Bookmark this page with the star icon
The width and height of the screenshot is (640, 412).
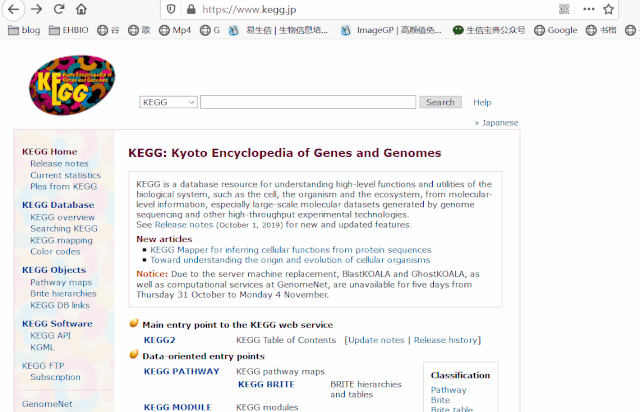(x=609, y=9)
